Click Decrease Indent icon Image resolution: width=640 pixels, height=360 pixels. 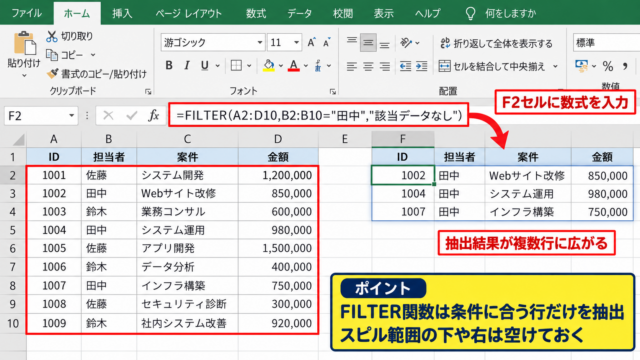coord(405,66)
